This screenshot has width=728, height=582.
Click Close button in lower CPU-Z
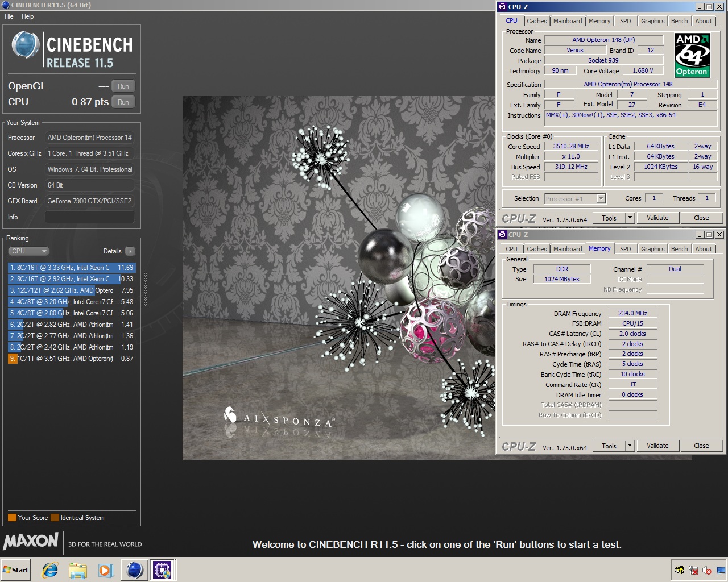701,446
